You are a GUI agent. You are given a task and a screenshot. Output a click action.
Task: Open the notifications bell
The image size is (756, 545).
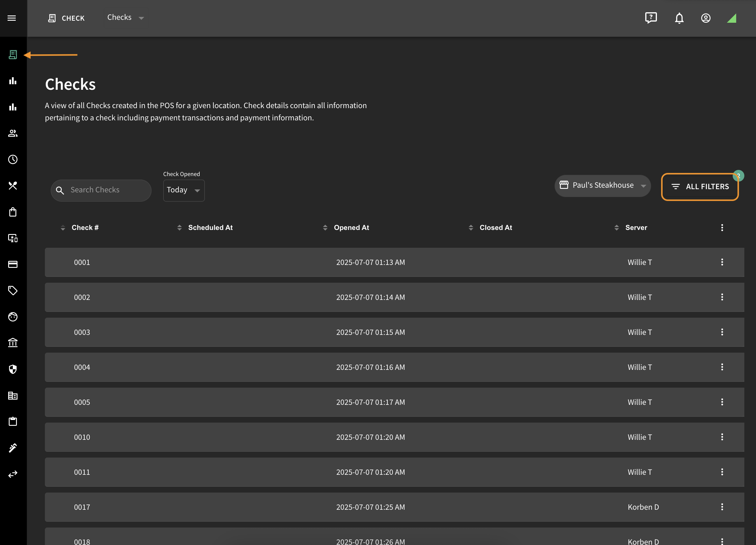pyautogui.click(x=679, y=18)
